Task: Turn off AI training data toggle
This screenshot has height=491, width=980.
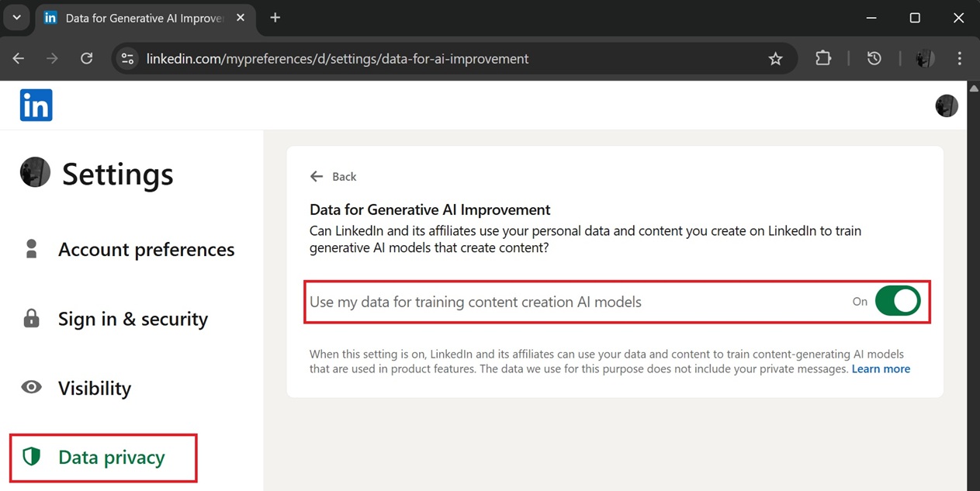Action: click(x=897, y=302)
